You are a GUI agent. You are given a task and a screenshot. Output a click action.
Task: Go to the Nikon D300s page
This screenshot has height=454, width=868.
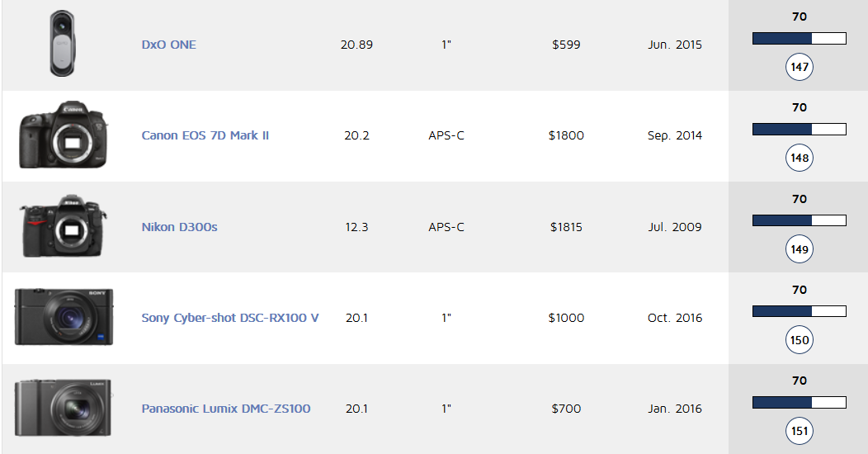click(179, 227)
